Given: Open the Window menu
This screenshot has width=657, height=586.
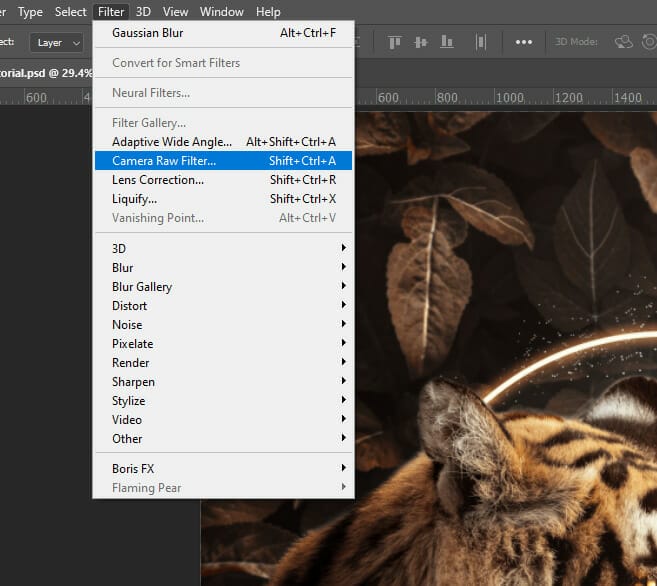Looking at the screenshot, I should click(x=221, y=12).
